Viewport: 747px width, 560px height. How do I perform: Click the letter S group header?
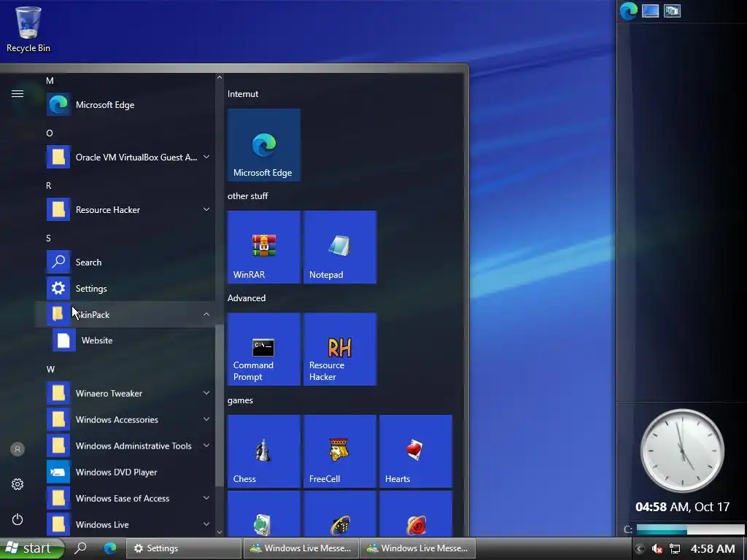coord(48,238)
